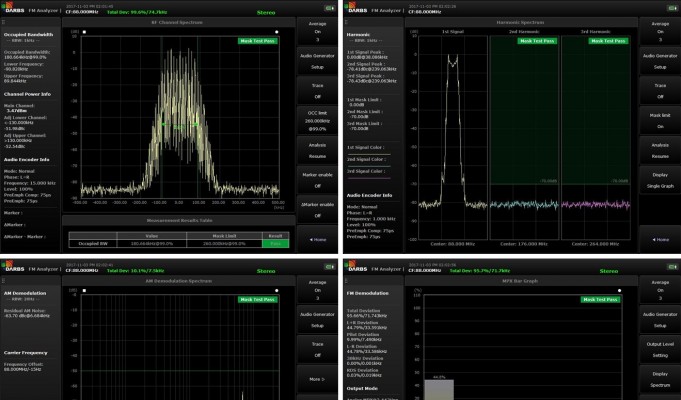Image resolution: width=681 pixels, height=400 pixels.
Task: Open Audio Generator Setup in MPX Bar Graph
Action: (x=660, y=320)
